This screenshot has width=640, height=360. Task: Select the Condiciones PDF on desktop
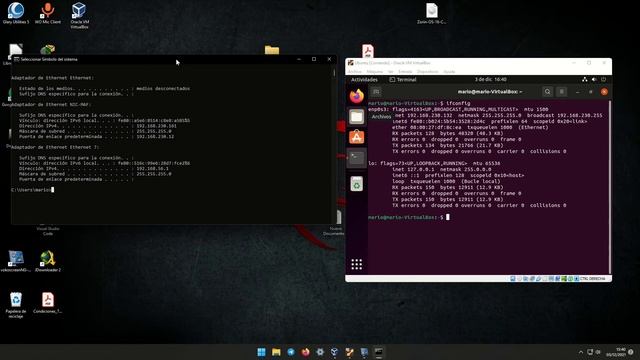48,302
